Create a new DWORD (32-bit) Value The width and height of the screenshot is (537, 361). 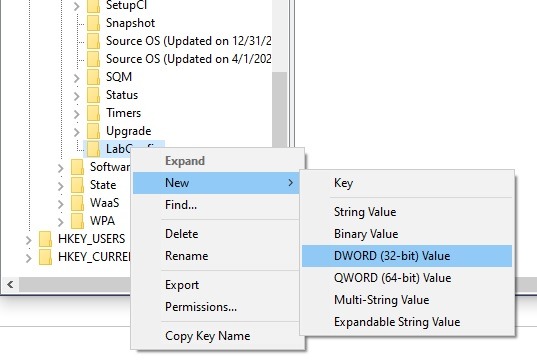(407, 256)
